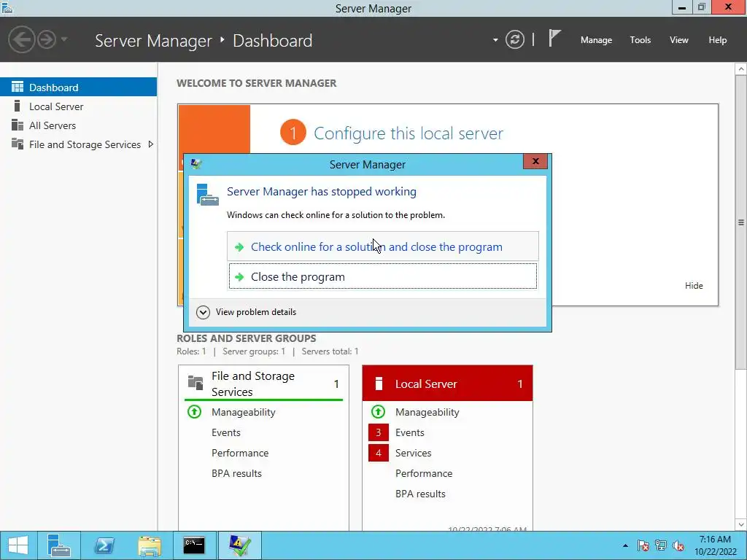747x560 pixels.
Task: Click the Dashboard grid icon in the left pane
Action: (18, 87)
